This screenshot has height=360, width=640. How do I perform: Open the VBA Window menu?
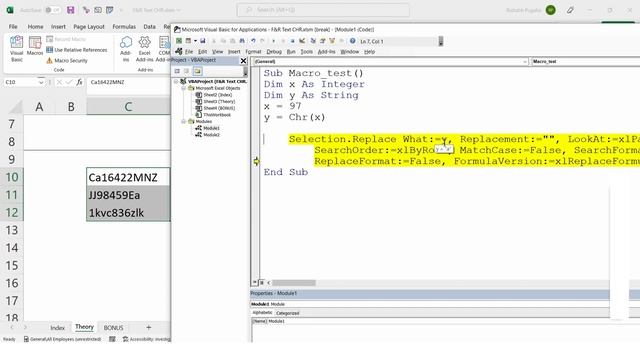(x=349, y=52)
